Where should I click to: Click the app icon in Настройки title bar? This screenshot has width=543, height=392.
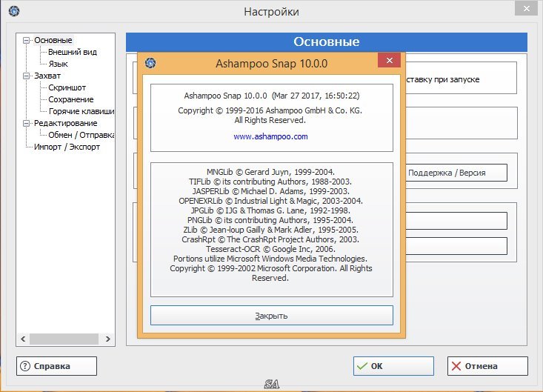click(14, 11)
